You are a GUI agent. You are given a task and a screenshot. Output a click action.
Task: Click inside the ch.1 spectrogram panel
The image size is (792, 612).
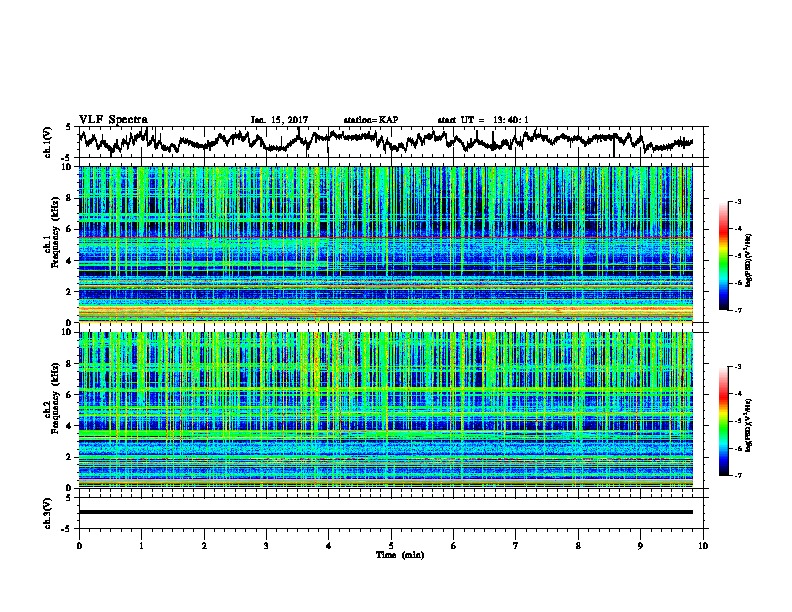pyautogui.click(x=385, y=244)
